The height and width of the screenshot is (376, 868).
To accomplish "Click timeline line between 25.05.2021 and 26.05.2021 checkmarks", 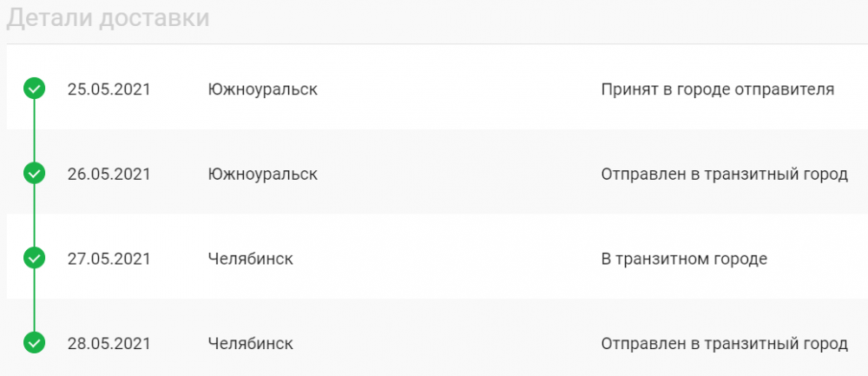I will click(x=34, y=132).
